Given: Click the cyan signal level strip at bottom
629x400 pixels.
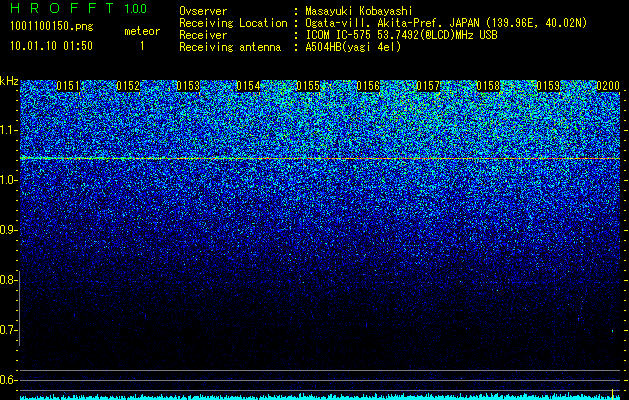Looking at the screenshot, I should click(320, 397).
